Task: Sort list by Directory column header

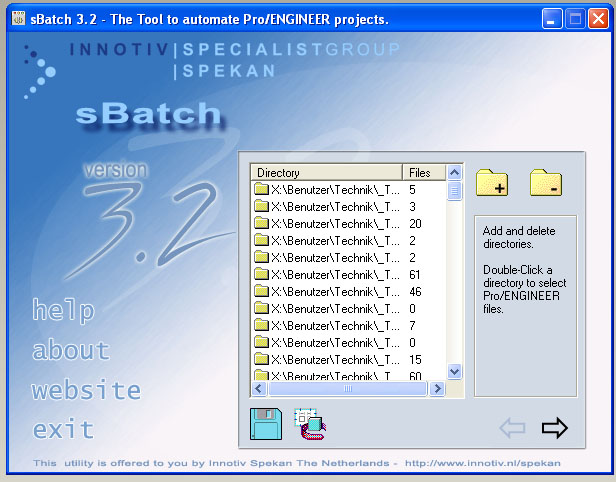Action: [326, 172]
